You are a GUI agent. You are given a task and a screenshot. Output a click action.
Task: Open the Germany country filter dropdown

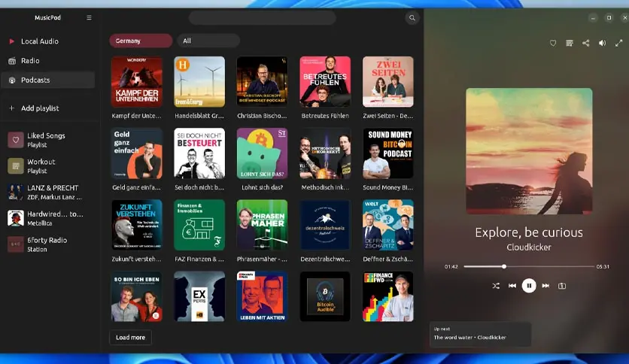click(141, 41)
